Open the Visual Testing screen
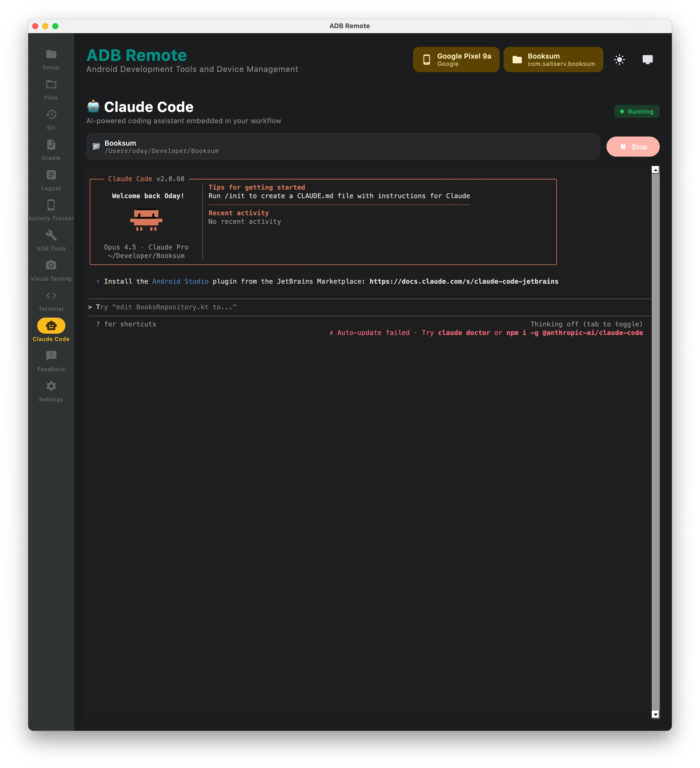The width and height of the screenshot is (700, 768). 51,270
